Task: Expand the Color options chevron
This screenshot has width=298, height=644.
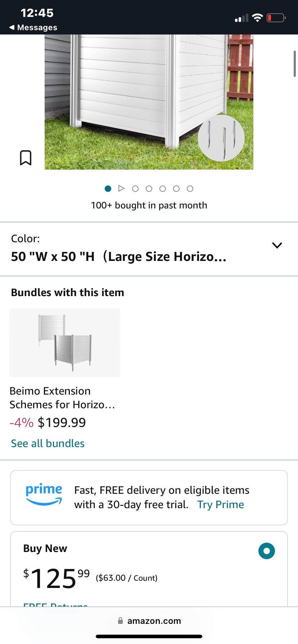Action: [277, 245]
